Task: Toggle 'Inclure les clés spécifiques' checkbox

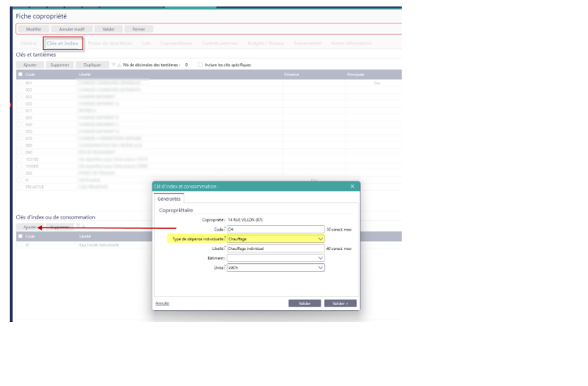Action: click(x=201, y=64)
